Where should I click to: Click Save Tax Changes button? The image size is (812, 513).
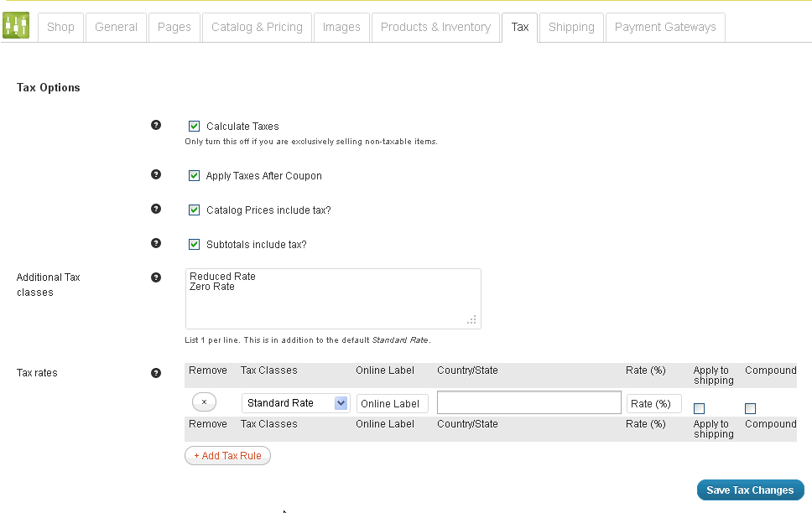click(750, 490)
